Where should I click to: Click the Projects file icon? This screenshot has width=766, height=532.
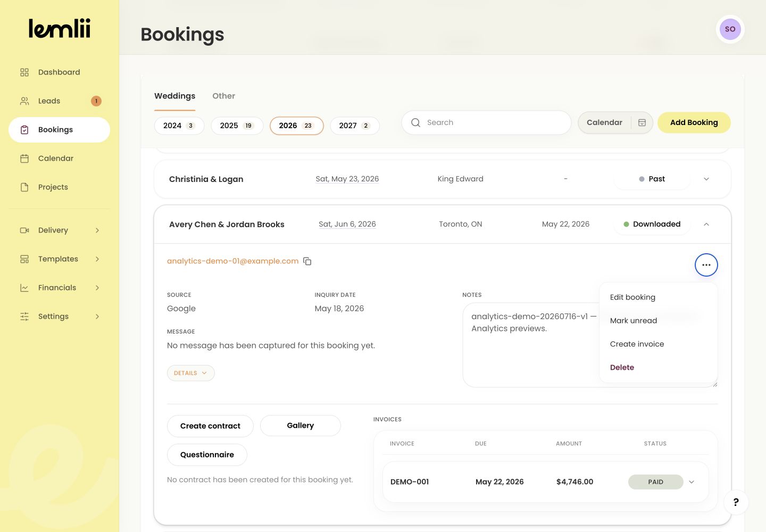24,187
